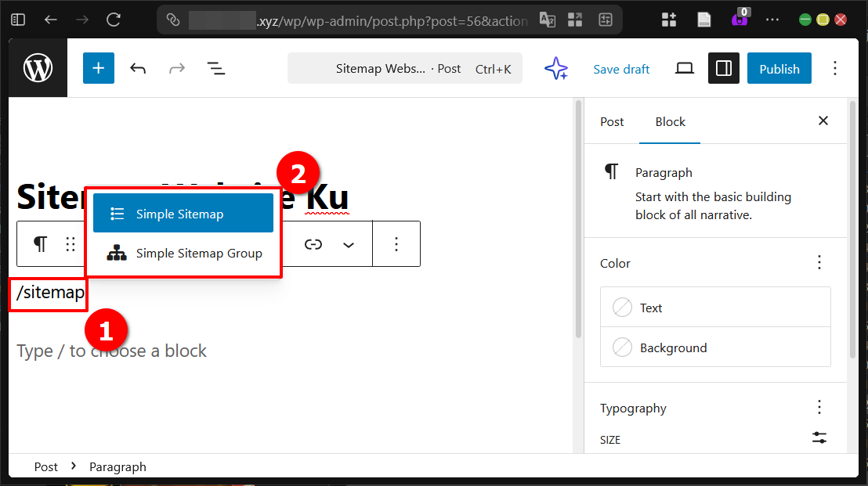Switch to the Post tab in sidebar
This screenshot has height=486, width=868.
point(611,121)
